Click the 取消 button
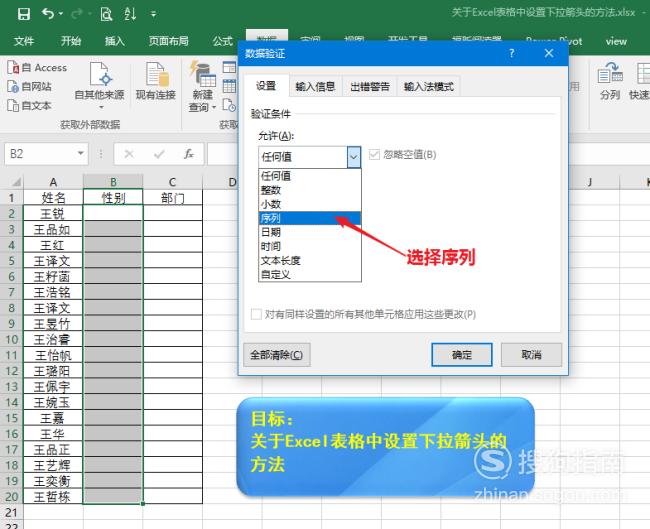The image size is (650, 529). (531, 355)
